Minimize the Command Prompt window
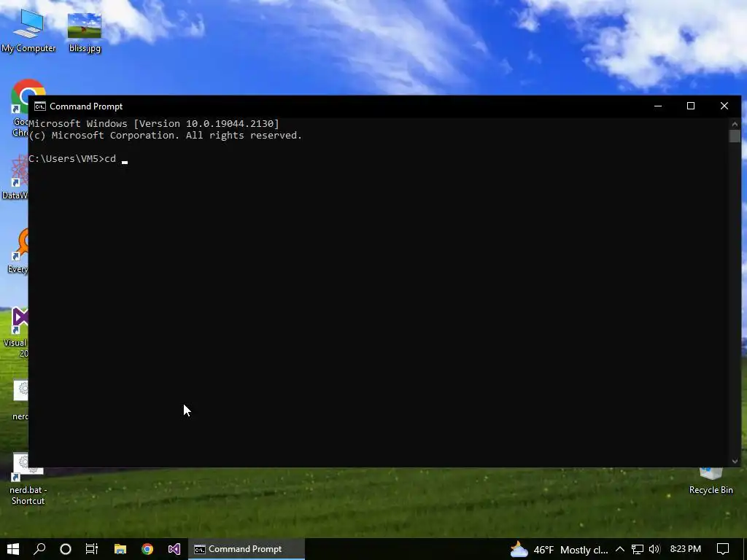 pos(658,106)
